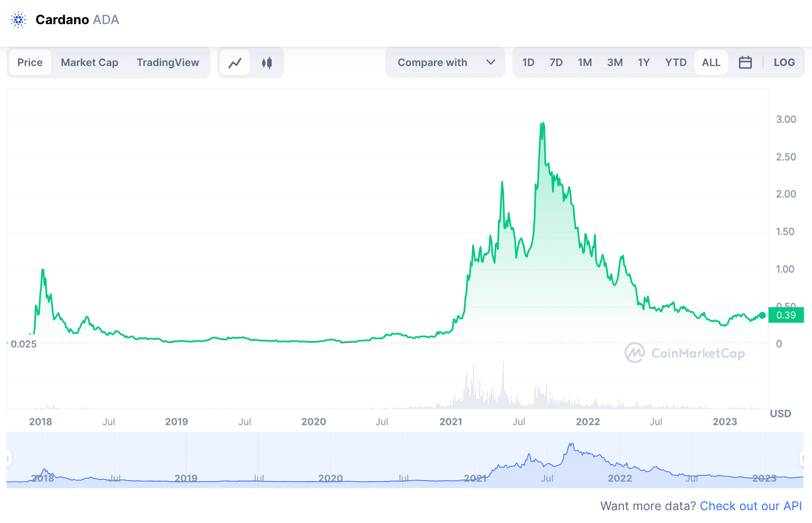Click the Cardano logo icon

(19, 20)
